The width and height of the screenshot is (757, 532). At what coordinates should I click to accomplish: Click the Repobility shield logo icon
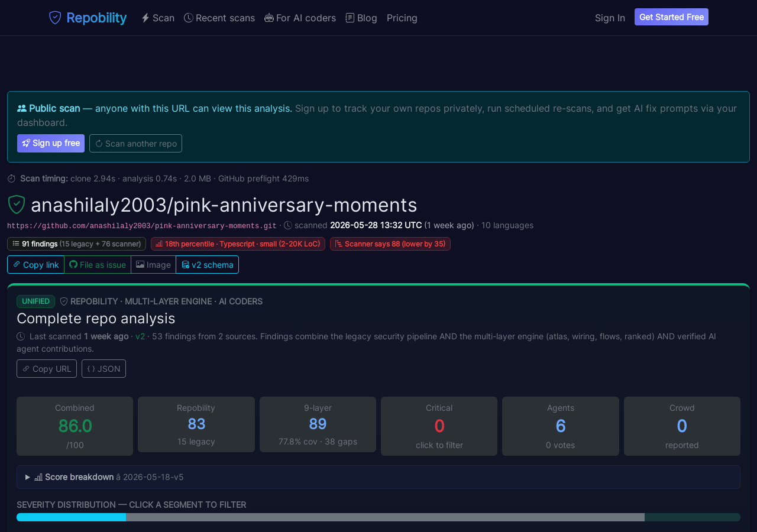[55, 18]
